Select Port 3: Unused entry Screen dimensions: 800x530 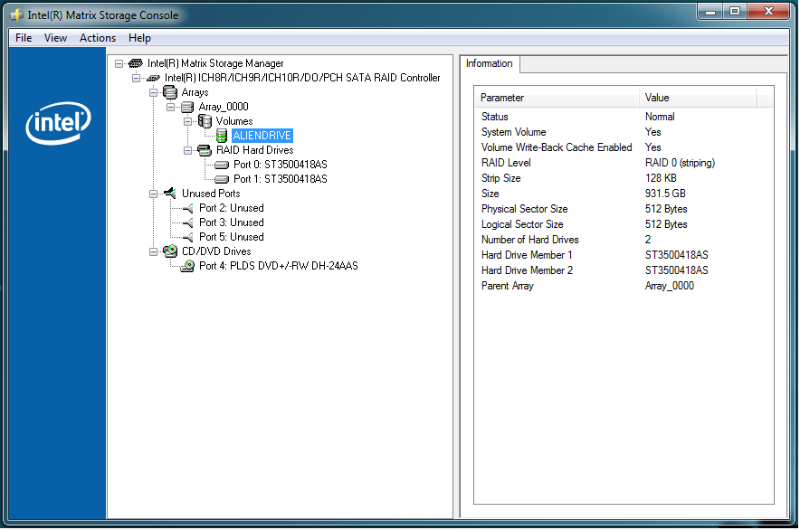(231, 222)
